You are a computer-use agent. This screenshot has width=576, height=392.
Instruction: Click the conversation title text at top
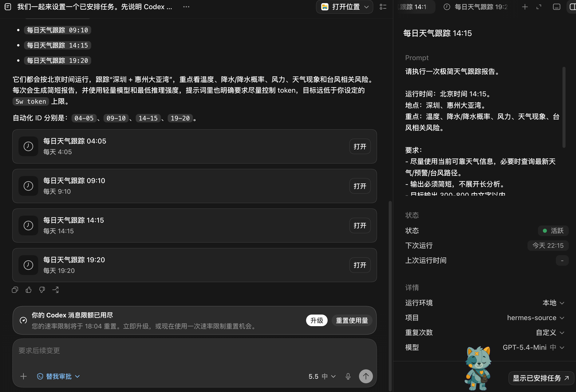click(95, 7)
